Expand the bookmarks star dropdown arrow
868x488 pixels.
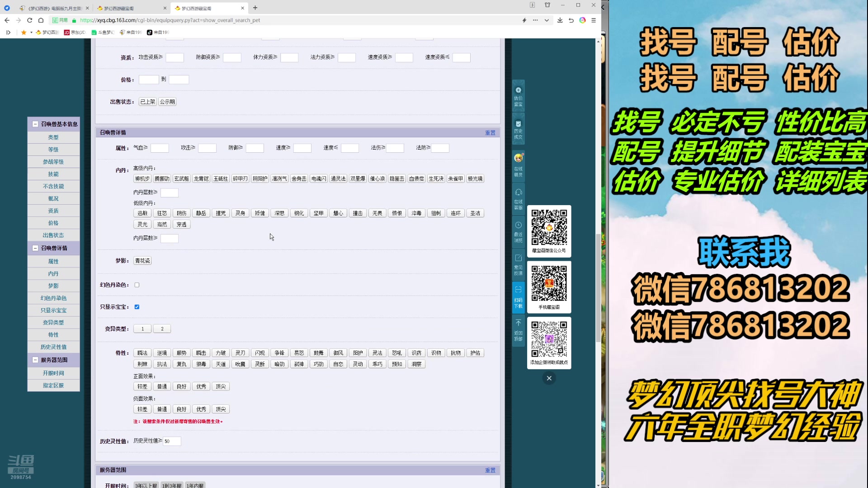pyautogui.click(x=31, y=33)
